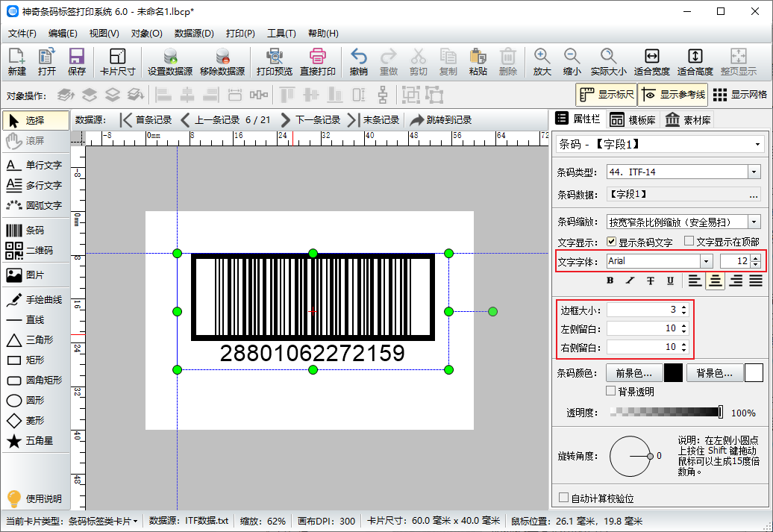Open the 条码缩放 scaling dropdown
The width and height of the screenshot is (773, 532).
tap(754, 222)
